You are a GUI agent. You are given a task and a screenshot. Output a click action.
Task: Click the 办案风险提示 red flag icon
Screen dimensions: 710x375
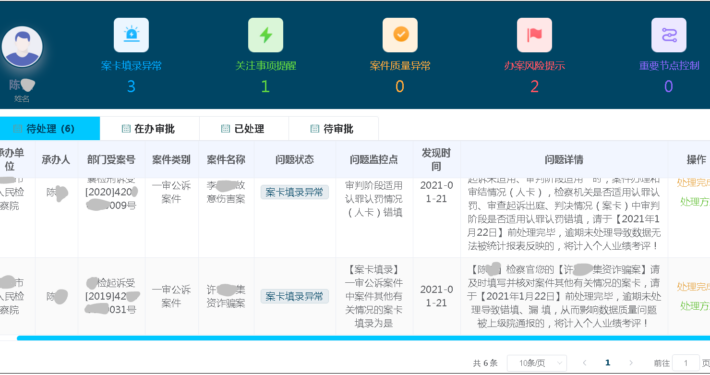[534, 35]
